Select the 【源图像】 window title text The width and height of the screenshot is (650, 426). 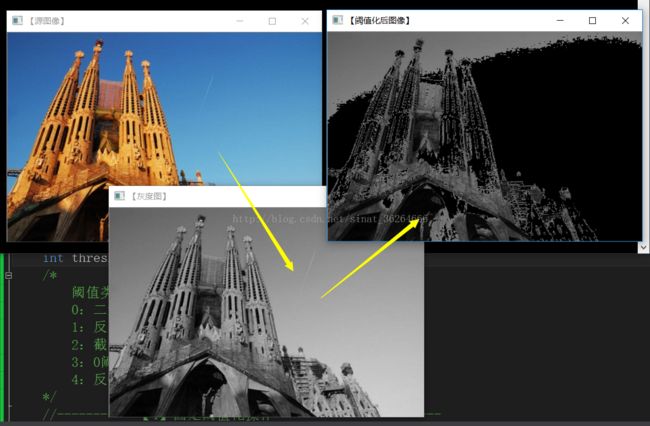point(46,21)
